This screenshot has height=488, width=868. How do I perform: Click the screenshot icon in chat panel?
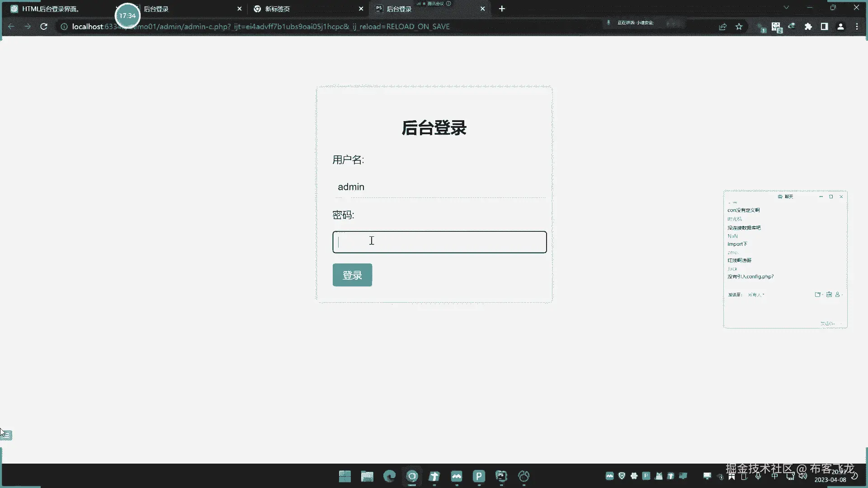pos(817,295)
